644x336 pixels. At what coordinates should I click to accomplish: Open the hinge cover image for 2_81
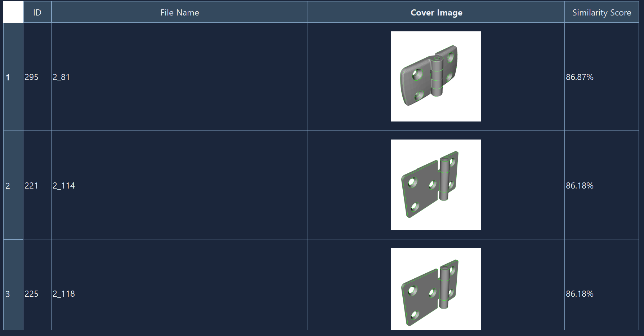[436, 76]
